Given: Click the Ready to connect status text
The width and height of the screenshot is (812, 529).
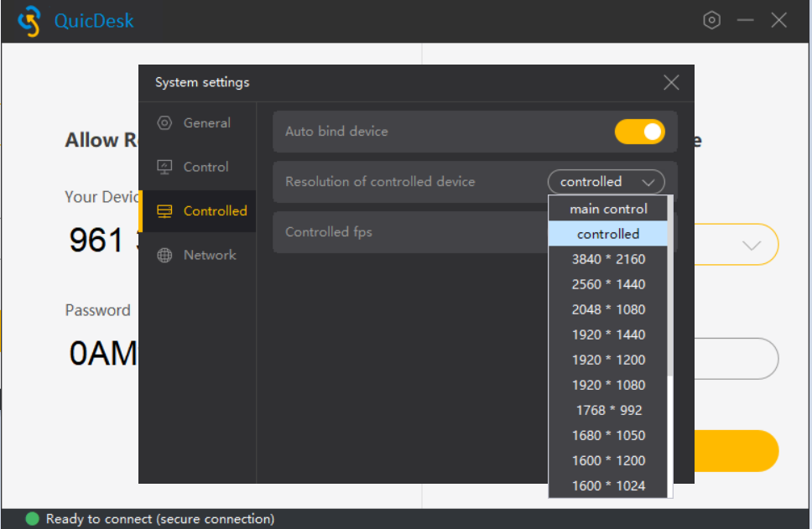Looking at the screenshot, I should coord(160,519).
